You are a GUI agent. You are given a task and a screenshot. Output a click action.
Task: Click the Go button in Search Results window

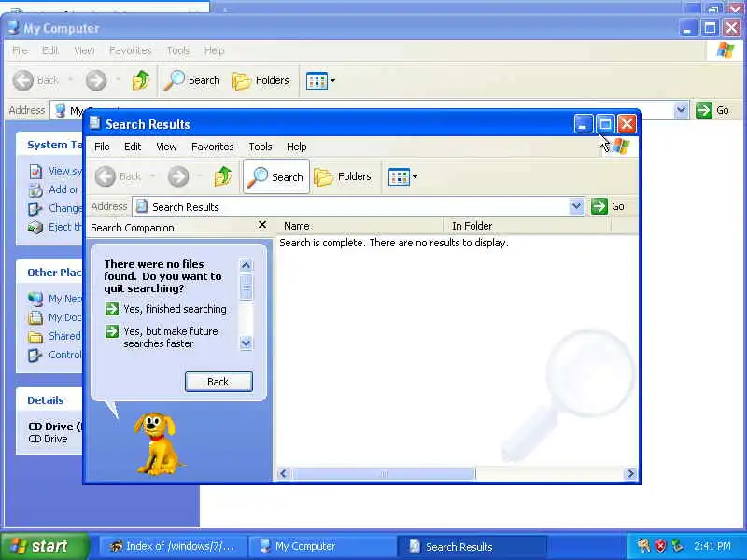(x=608, y=206)
